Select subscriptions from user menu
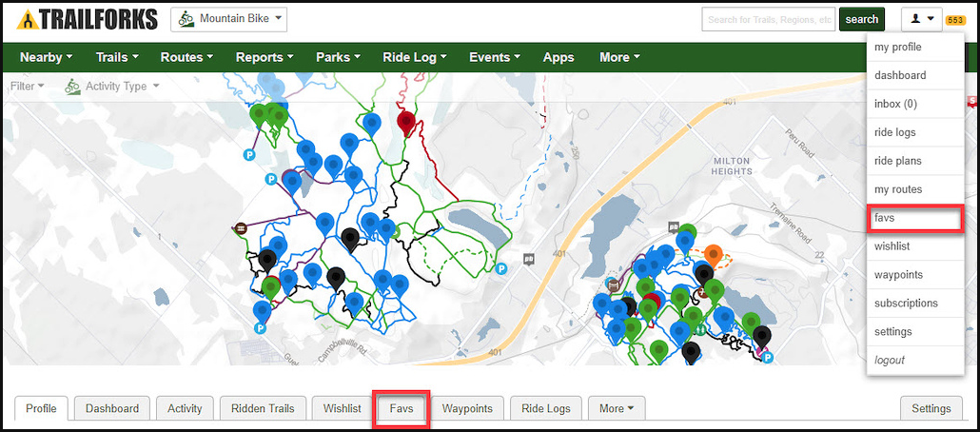The width and height of the screenshot is (980, 432). (915, 304)
